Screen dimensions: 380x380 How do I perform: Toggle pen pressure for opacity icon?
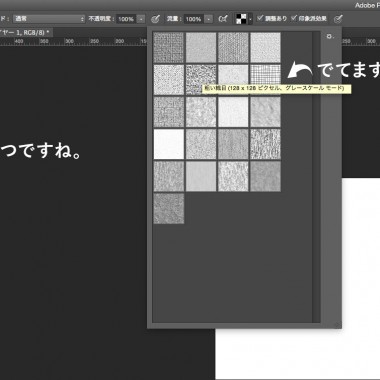(x=155, y=19)
